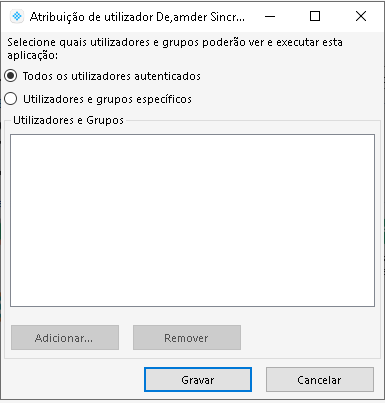385x403 pixels.
Task: Click inside the empty users and groups list
Action: click(x=192, y=220)
